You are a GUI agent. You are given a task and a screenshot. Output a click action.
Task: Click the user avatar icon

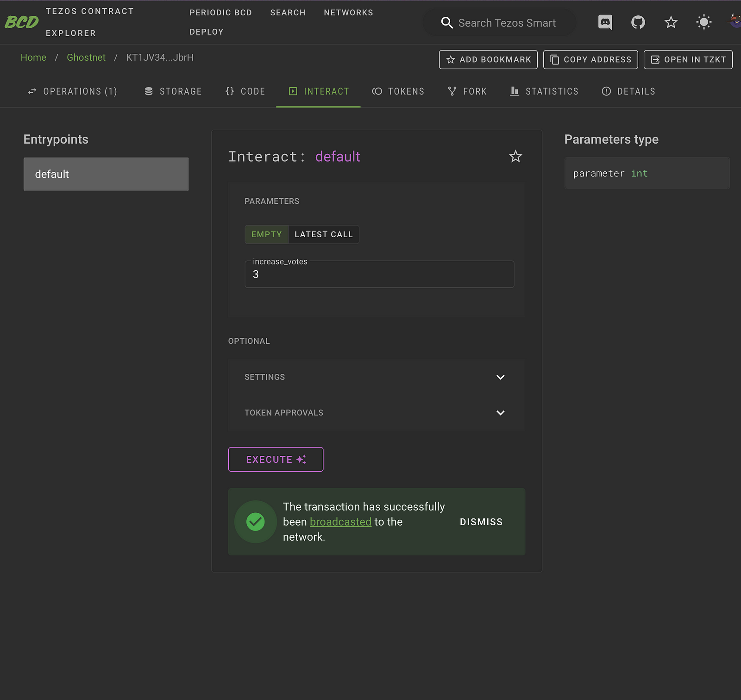(x=735, y=21)
